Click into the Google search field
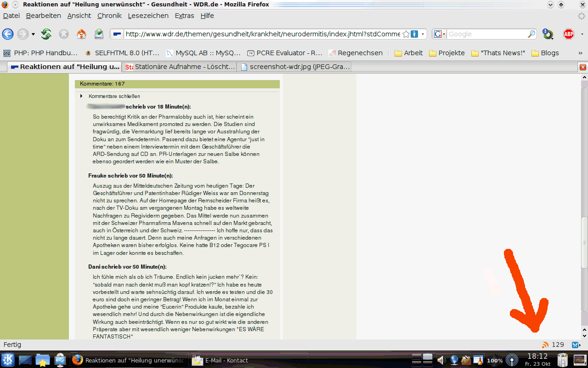Screen dimensions: 588x368 [x=486, y=34]
